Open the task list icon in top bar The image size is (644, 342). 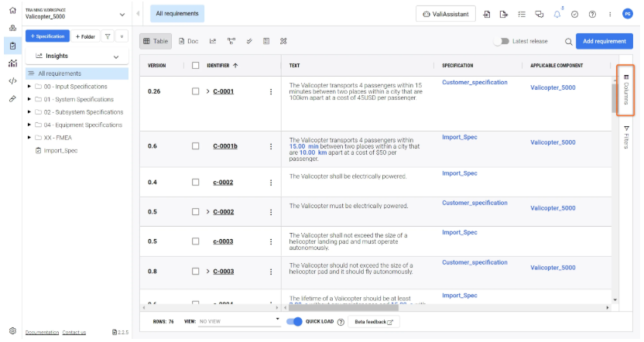point(522,14)
